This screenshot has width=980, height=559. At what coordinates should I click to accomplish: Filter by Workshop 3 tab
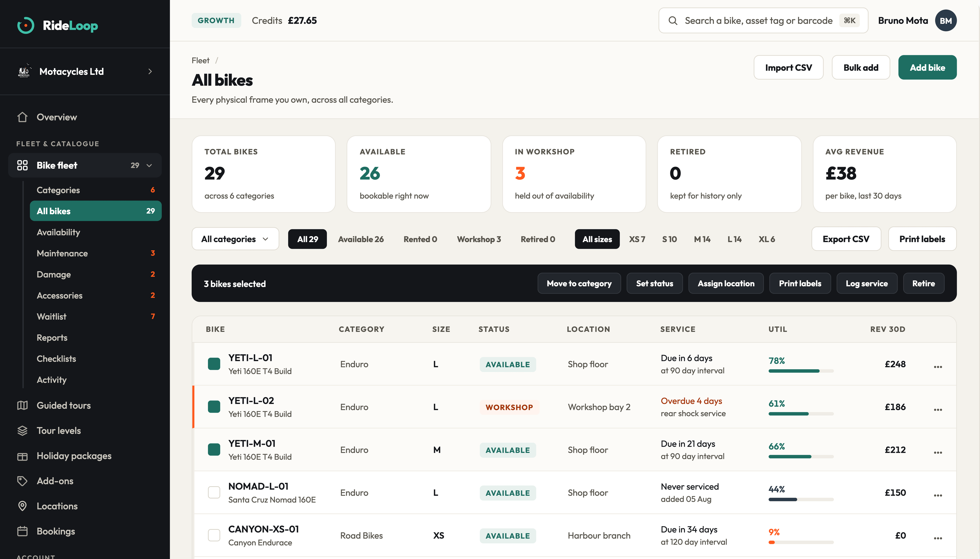[479, 239]
